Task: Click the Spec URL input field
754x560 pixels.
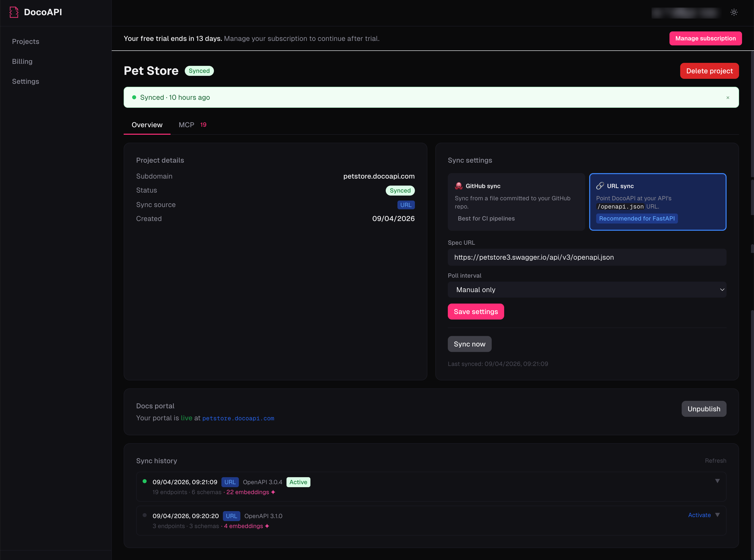Action: click(x=587, y=257)
